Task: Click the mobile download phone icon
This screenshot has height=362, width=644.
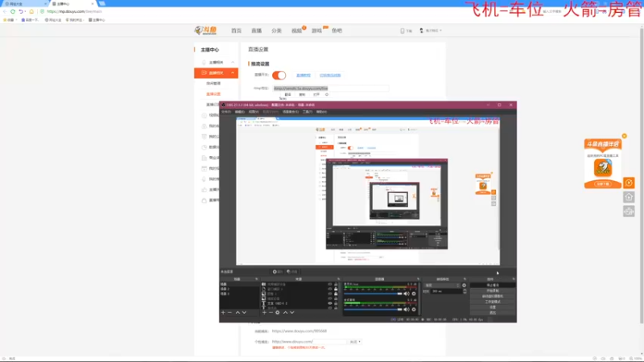Action: pyautogui.click(x=402, y=31)
